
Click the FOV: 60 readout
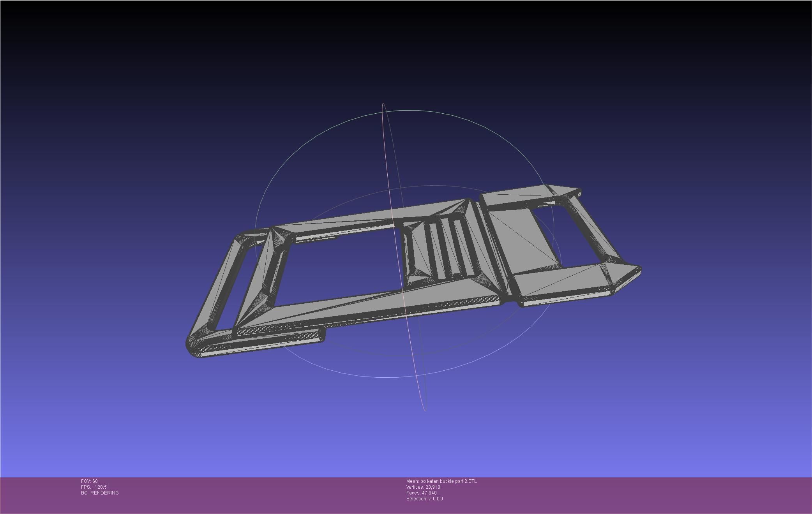(89, 481)
